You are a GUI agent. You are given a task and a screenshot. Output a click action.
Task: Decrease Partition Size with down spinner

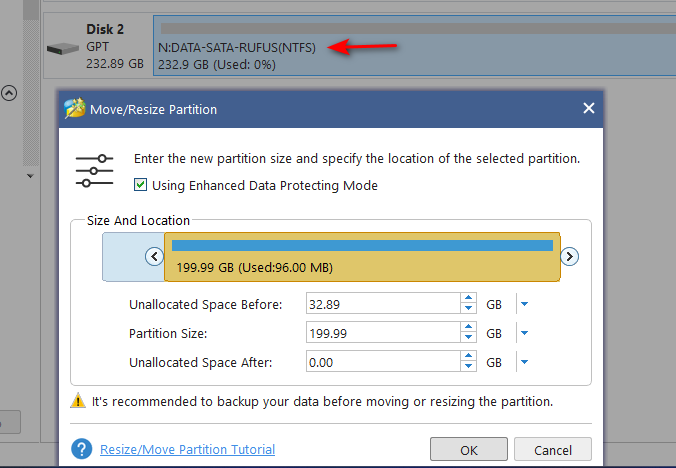pyautogui.click(x=468, y=338)
